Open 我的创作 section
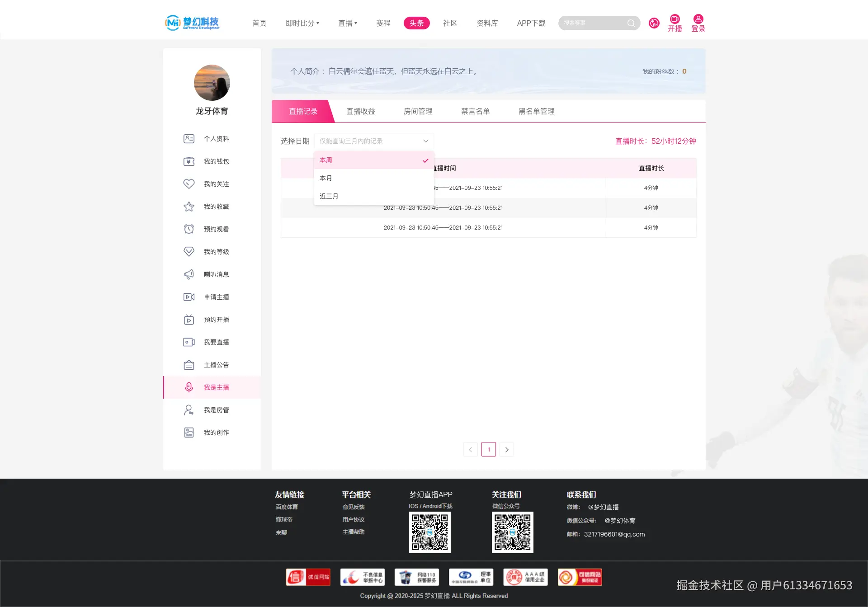This screenshot has width=868, height=607. click(x=189, y=433)
